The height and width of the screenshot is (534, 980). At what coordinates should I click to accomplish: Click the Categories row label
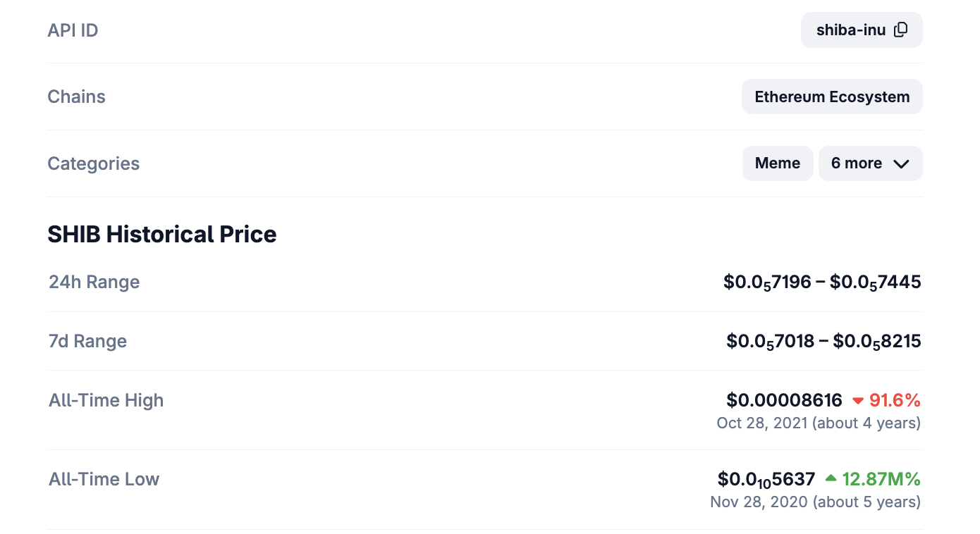(93, 163)
